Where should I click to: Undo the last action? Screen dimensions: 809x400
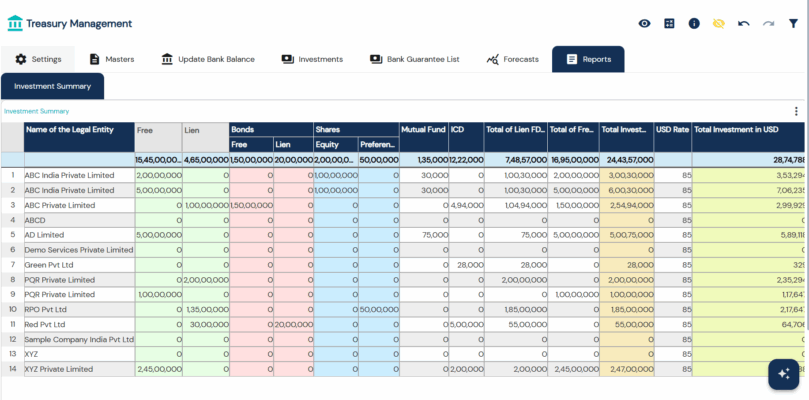point(743,23)
